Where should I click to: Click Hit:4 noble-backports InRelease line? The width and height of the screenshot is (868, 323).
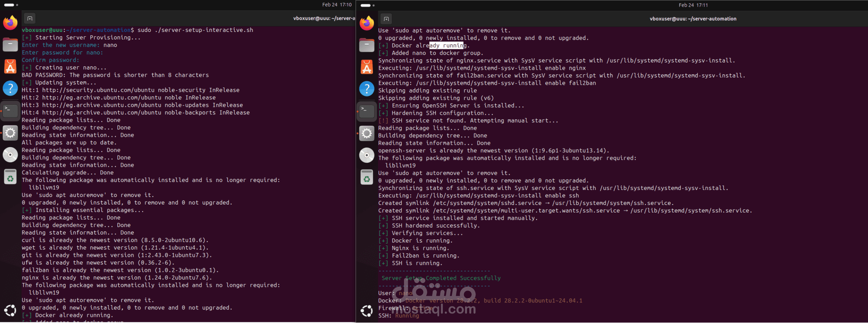click(136, 113)
